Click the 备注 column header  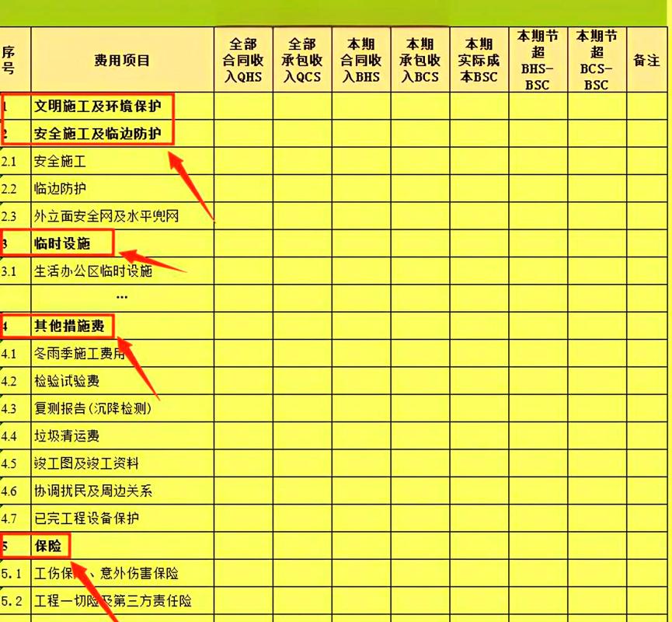point(647,60)
